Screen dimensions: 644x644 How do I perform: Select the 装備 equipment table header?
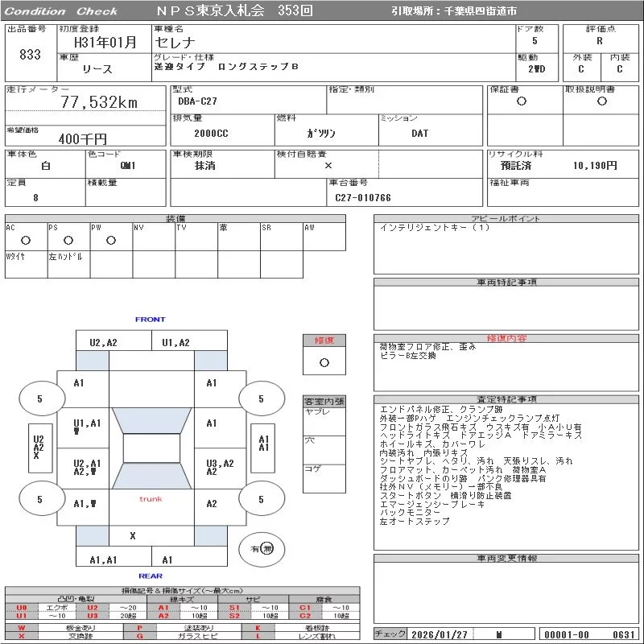pyautogui.click(x=175, y=219)
